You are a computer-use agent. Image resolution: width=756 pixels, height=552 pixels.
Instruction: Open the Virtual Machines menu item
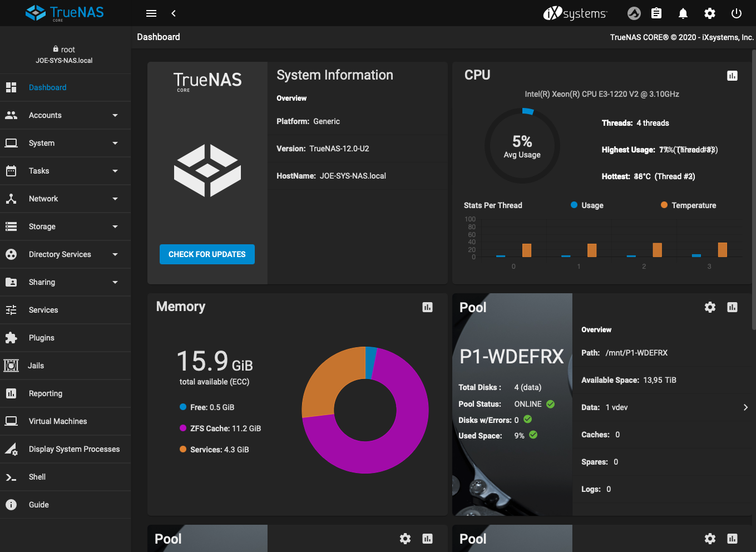pos(65,421)
